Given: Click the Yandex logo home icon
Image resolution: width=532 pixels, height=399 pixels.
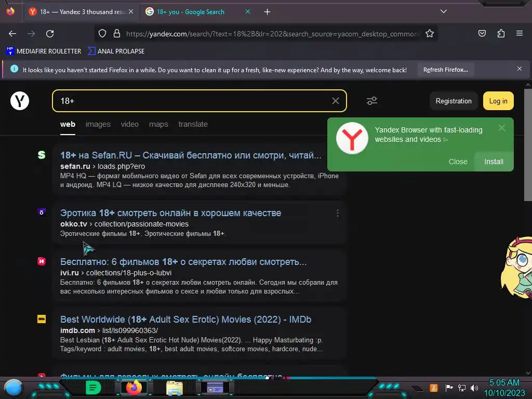Looking at the screenshot, I should (20, 101).
